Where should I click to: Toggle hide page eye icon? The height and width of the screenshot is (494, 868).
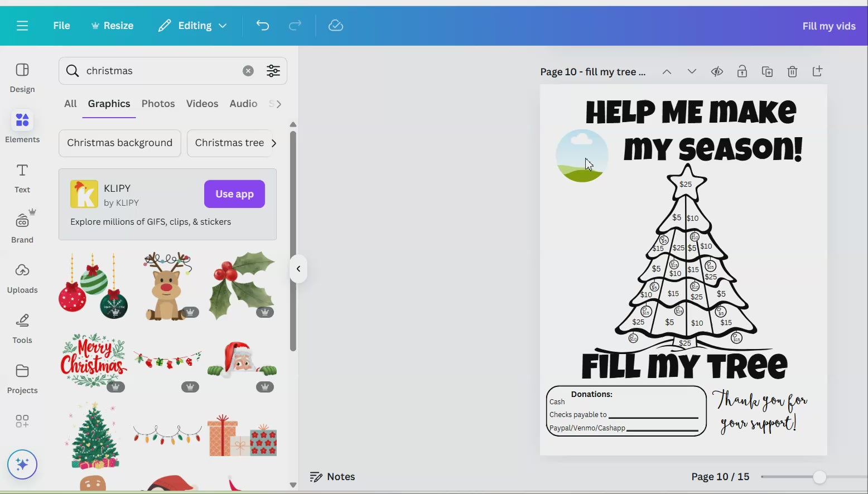point(717,71)
